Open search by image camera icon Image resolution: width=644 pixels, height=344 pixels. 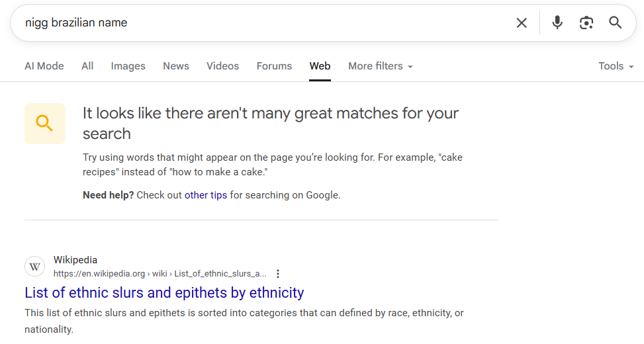pos(586,22)
